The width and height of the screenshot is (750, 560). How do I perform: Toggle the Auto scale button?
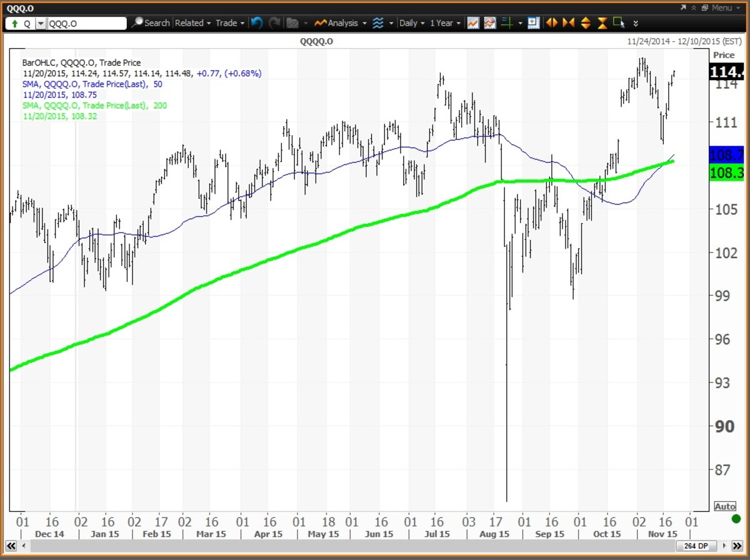tap(725, 506)
